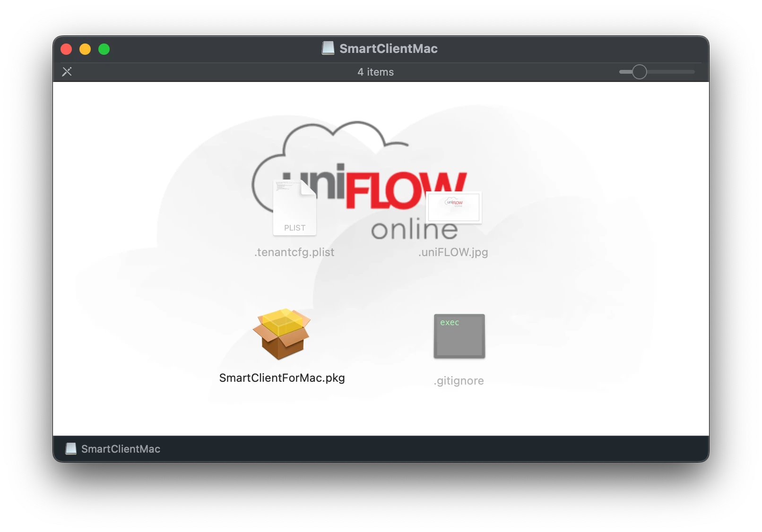Click the SmartClientForMac.pkg file name
Screen dimensions: 762x532
282,378
